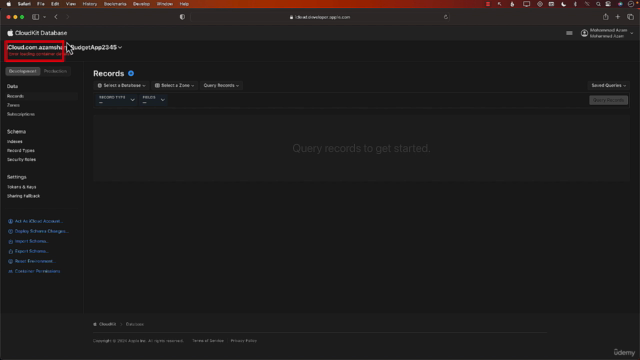
Task: Click Deploy Schema Changes link
Action: click(x=38, y=231)
